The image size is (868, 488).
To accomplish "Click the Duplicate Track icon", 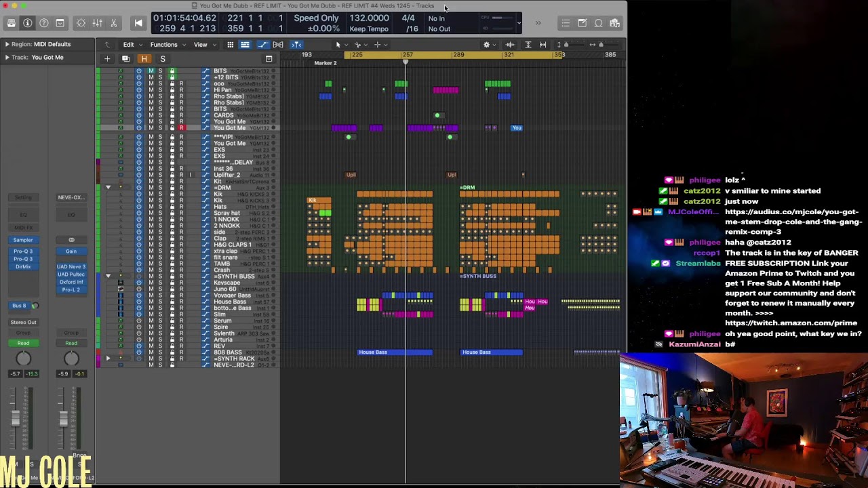I will [125, 59].
